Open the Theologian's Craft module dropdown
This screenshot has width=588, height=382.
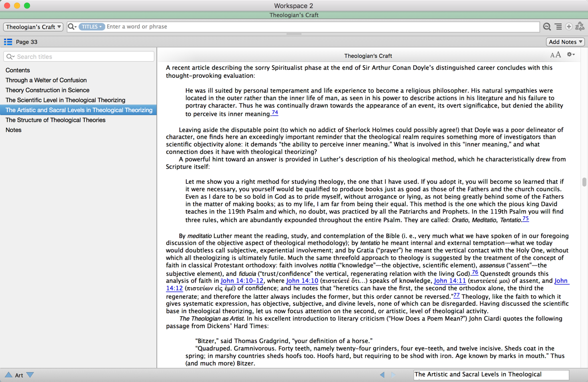(33, 26)
